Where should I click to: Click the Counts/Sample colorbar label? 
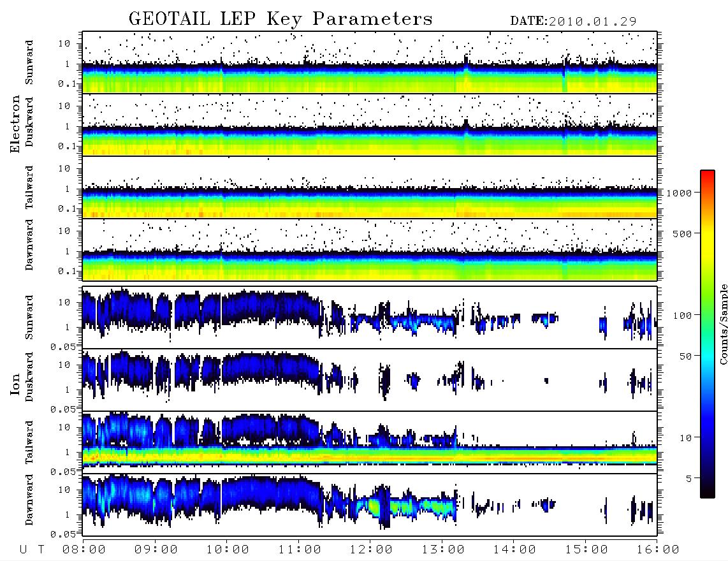[723, 324]
